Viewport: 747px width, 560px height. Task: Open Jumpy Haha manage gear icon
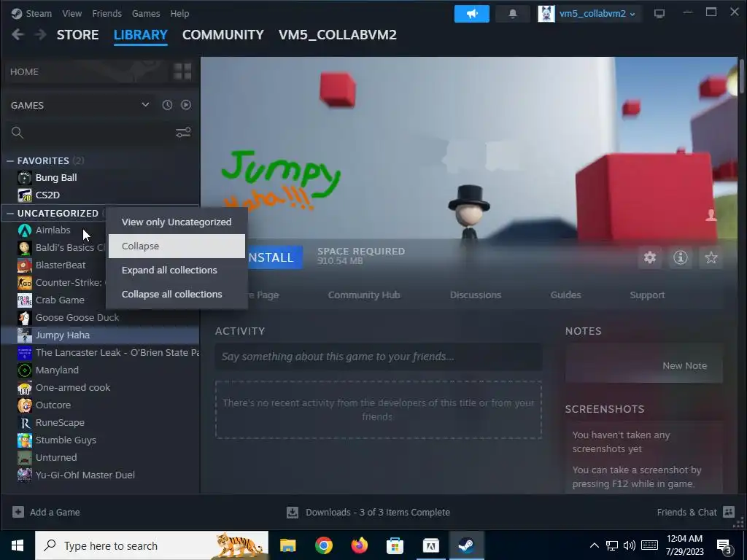tap(650, 257)
